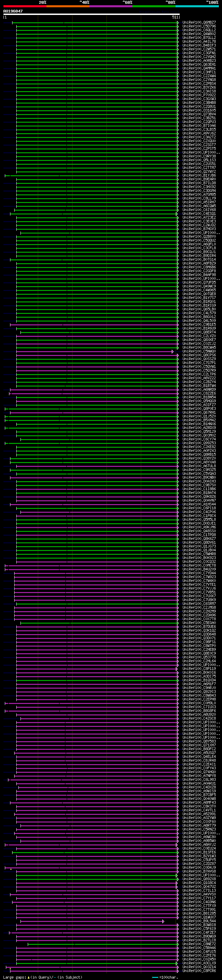The image size is (222, 980).
Task: Open hit UniRef100_Q63EH1
Action: [x=199, y=65]
